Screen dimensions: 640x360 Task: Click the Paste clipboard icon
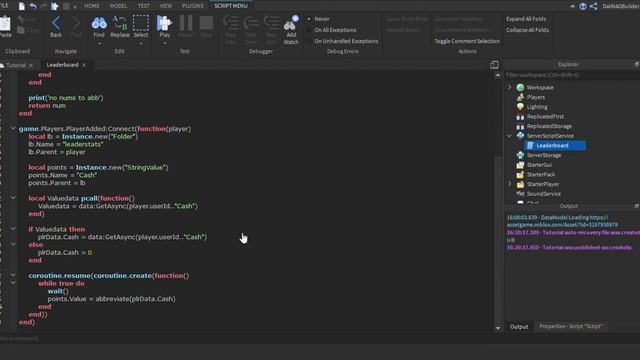tap(5, 23)
